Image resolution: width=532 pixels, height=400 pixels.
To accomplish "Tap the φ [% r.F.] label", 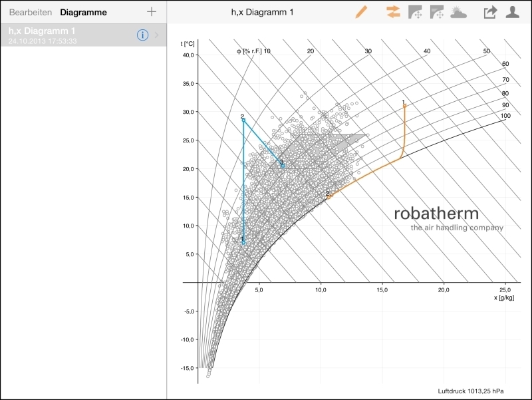I will point(249,51).
